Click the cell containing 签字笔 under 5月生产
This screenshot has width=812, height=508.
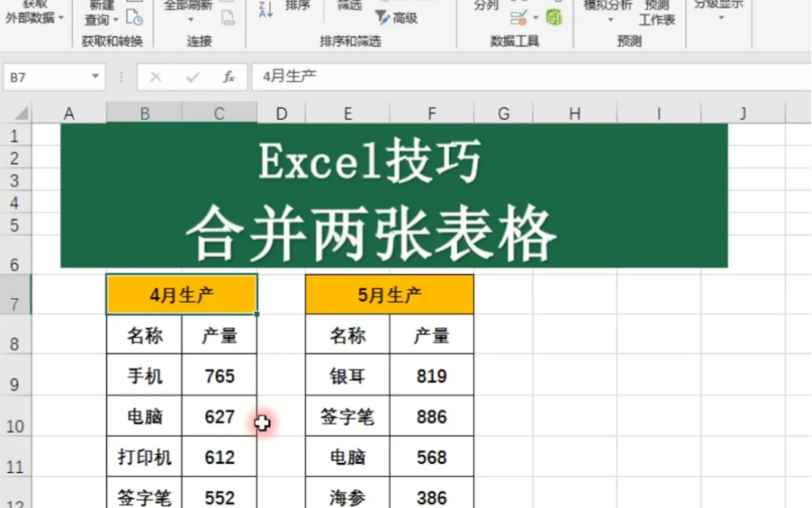(348, 417)
